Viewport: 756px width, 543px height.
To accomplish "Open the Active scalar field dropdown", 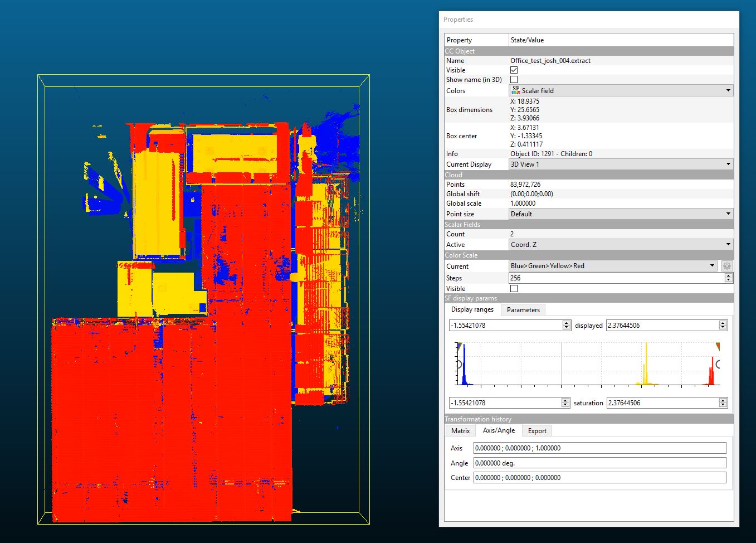I will point(621,245).
